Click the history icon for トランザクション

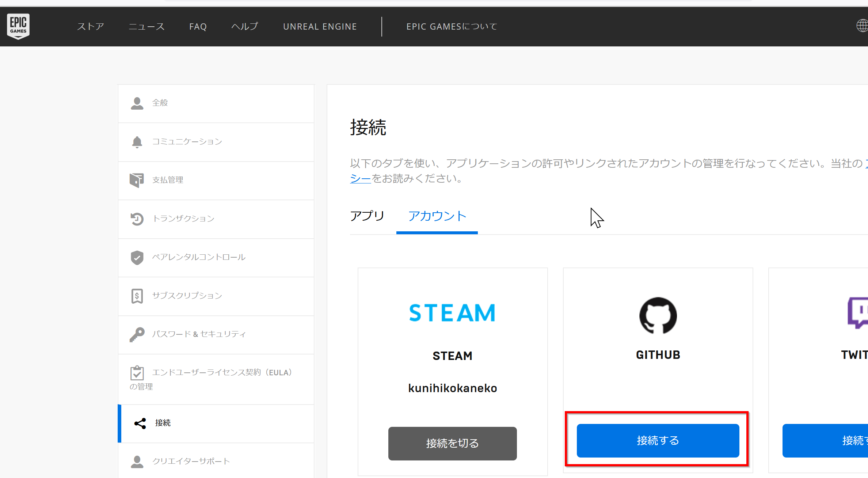[137, 219]
